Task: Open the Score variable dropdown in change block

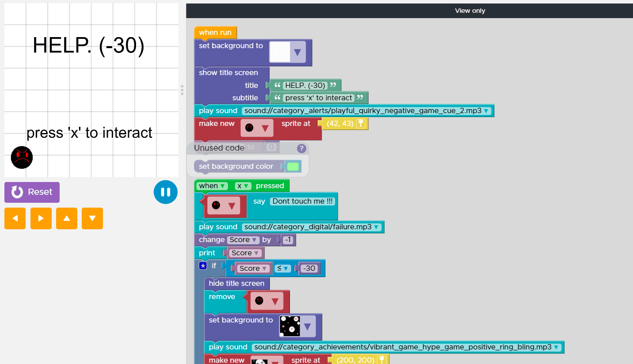Action: click(x=243, y=240)
